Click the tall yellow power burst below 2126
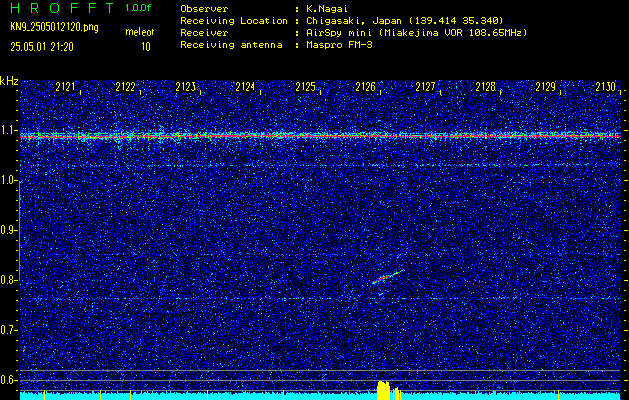629x400 pixels. pyautogui.click(x=383, y=390)
